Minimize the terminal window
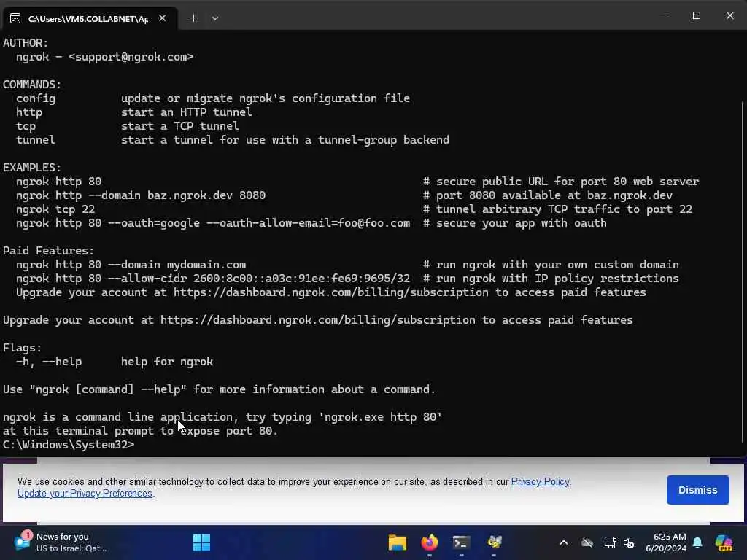Viewport: 747px width, 560px height. tap(662, 15)
